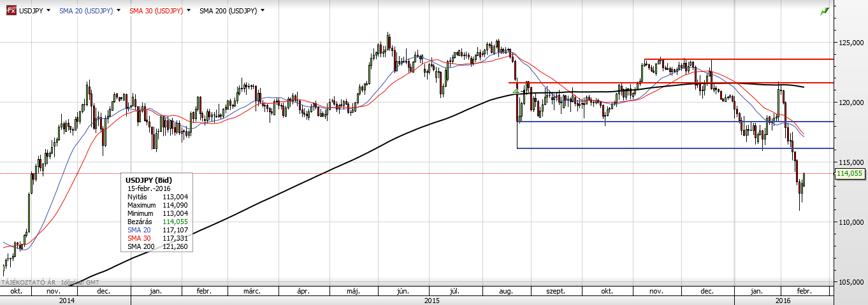Click the 'ápr.' month label
The width and height of the screenshot is (868, 305).
tap(303, 291)
